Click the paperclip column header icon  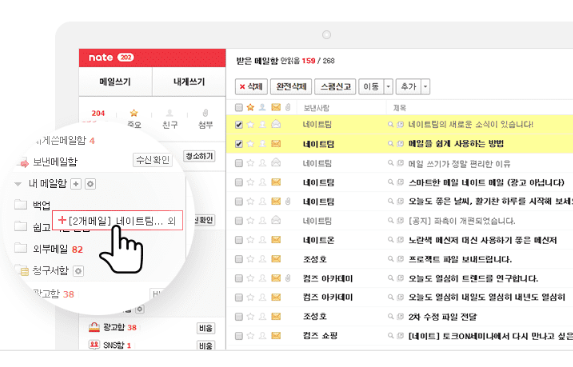tap(288, 107)
